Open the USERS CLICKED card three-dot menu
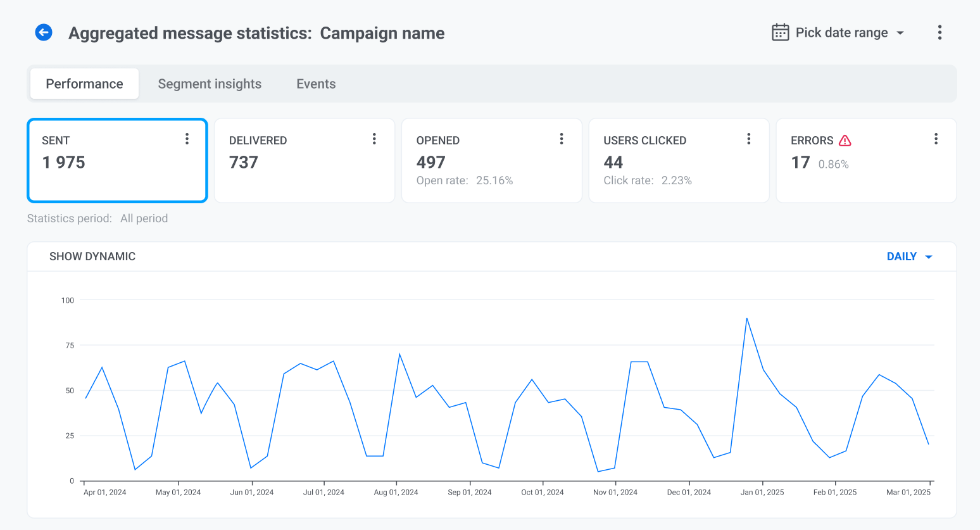This screenshot has height=530, width=980. coord(748,139)
